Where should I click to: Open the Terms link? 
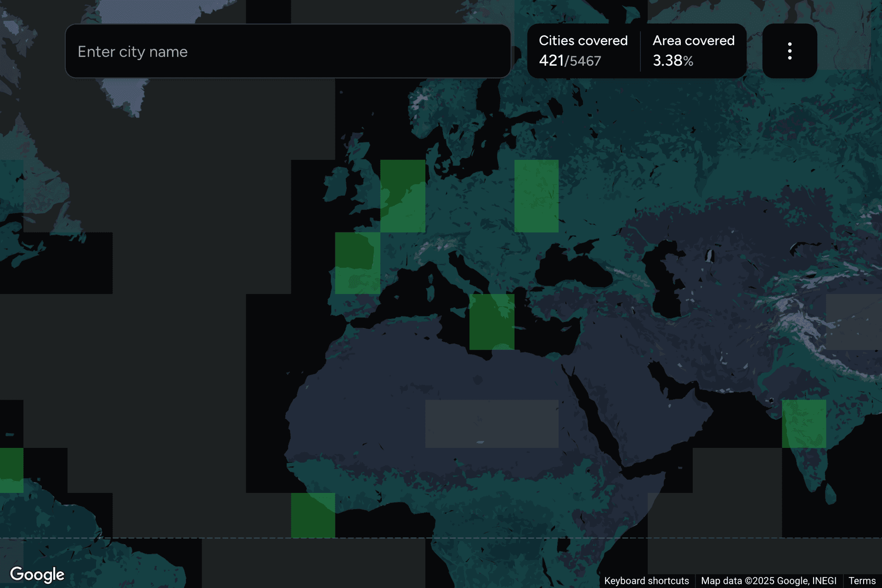(x=862, y=581)
